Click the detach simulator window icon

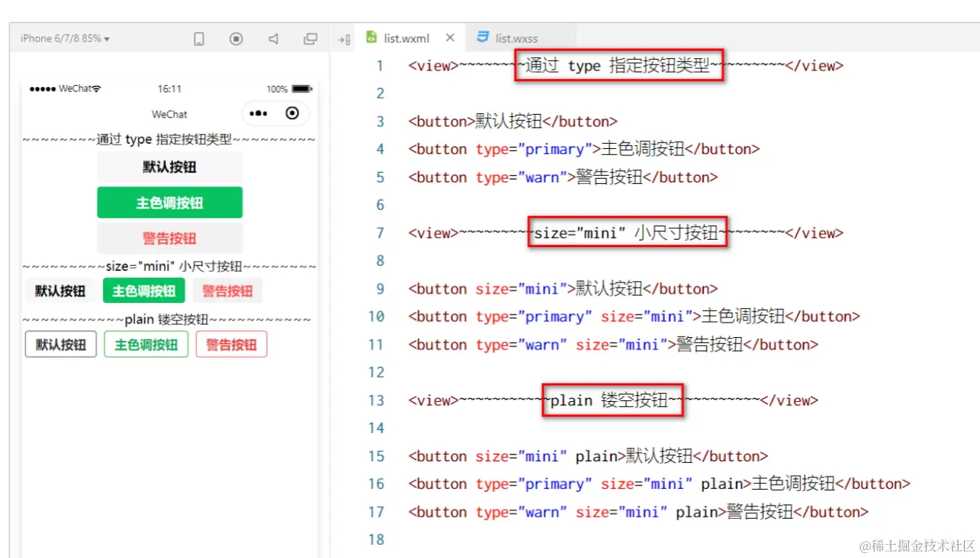pyautogui.click(x=311, y=39)
